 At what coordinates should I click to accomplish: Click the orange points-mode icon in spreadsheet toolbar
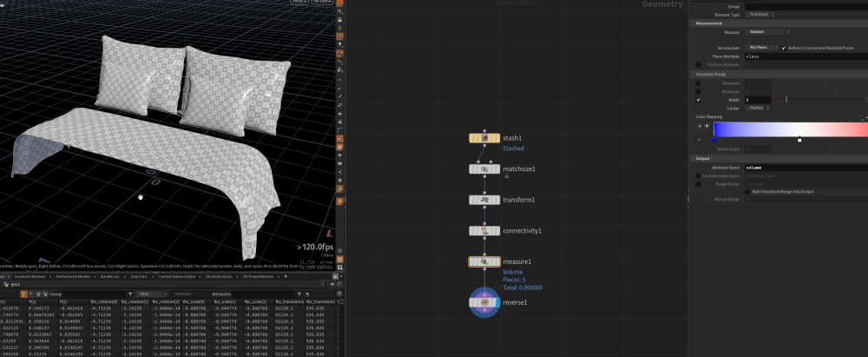[23, 294]
